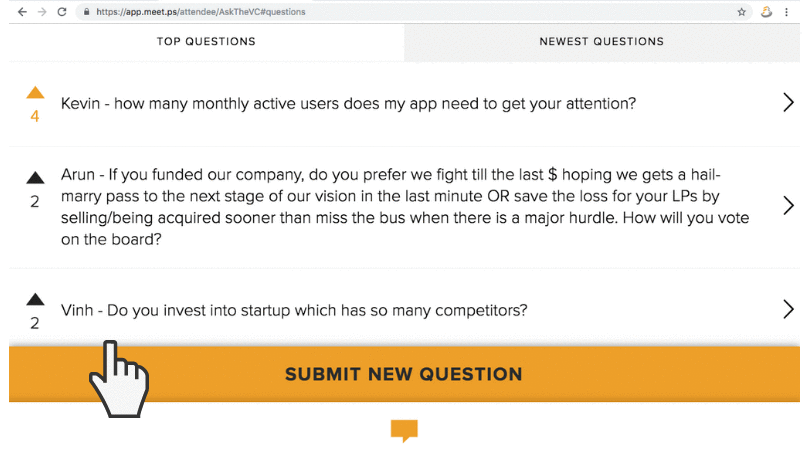Expand Kevin's question with right chevron
Viewport: 810px width, 450px height.
click(788, 103)
